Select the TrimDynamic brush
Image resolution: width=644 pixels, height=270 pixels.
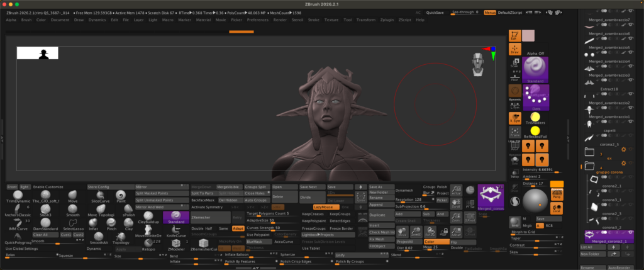18,196
